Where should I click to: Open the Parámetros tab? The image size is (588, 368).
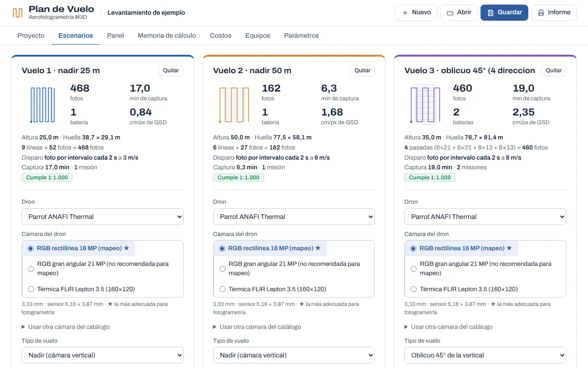click(301, 35)
